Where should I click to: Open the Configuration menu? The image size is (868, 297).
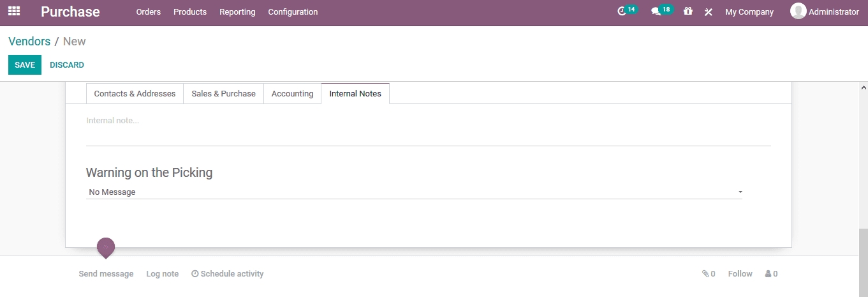(293, 12)
